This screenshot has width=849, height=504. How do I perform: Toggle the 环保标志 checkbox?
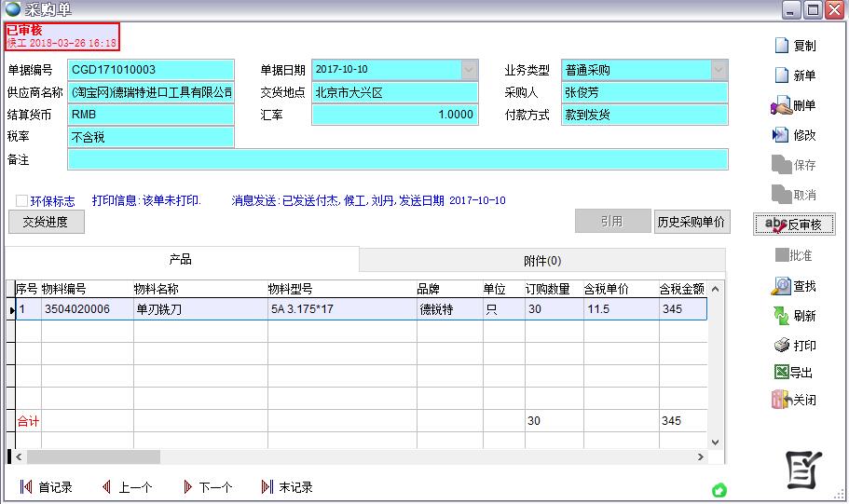point(21,200)
